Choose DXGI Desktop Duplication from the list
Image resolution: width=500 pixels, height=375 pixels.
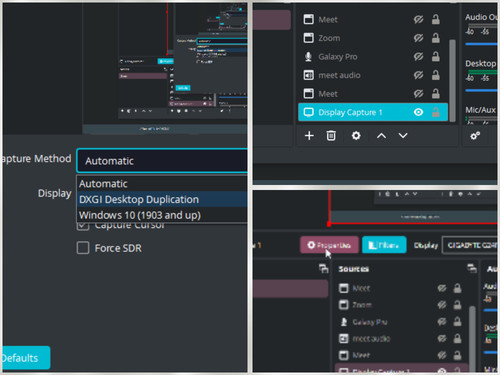162,199
